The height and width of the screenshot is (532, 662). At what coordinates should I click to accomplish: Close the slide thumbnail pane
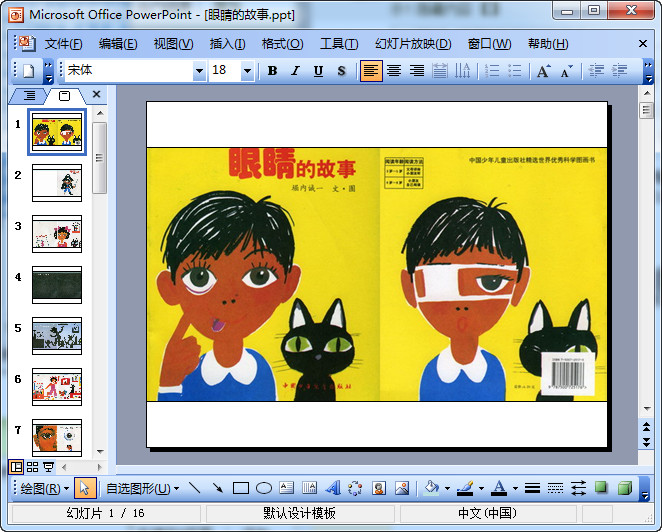click(x=97, y=94)
